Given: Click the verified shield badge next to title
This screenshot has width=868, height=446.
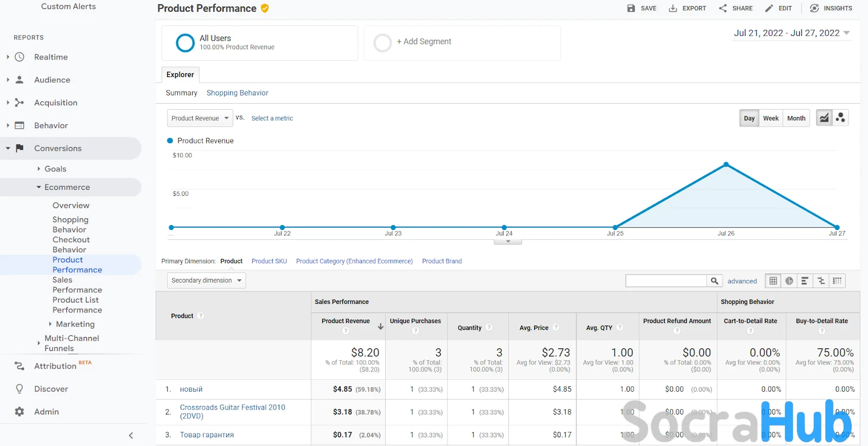Looking at the screenshot, I should (x=265, y=8).
